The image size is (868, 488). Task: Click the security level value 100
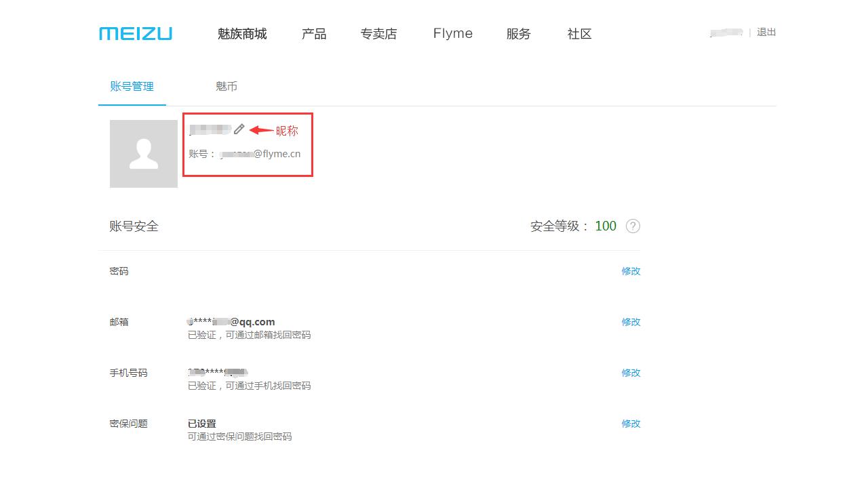click(606, 226)
